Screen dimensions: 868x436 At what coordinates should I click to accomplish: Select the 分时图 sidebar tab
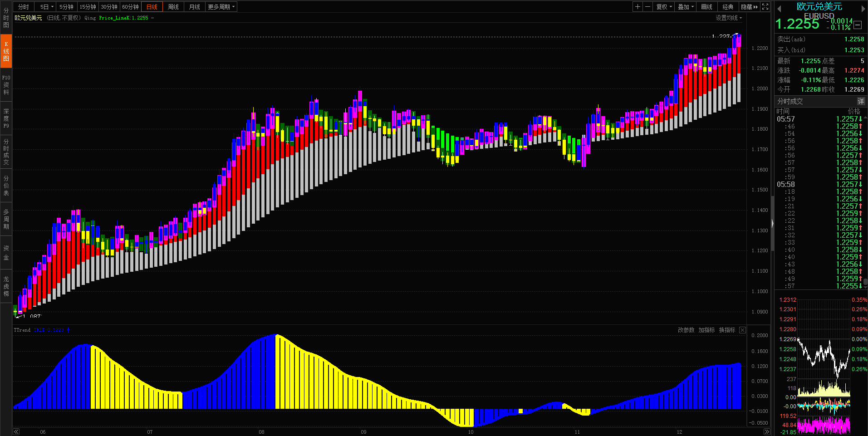point(6,18)
